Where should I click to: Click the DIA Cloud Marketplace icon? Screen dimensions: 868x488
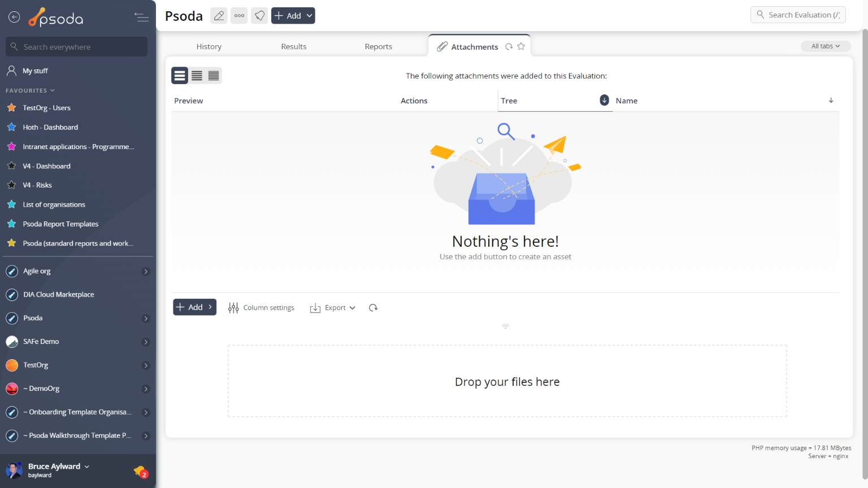click(12, 295)
